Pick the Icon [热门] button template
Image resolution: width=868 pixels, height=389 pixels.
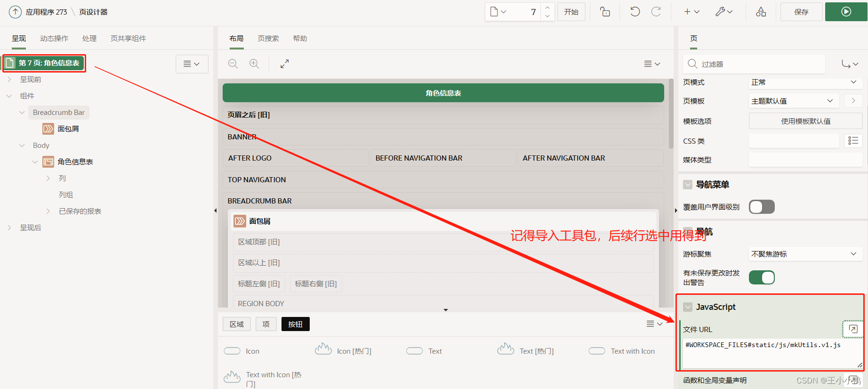pos(343,350)
